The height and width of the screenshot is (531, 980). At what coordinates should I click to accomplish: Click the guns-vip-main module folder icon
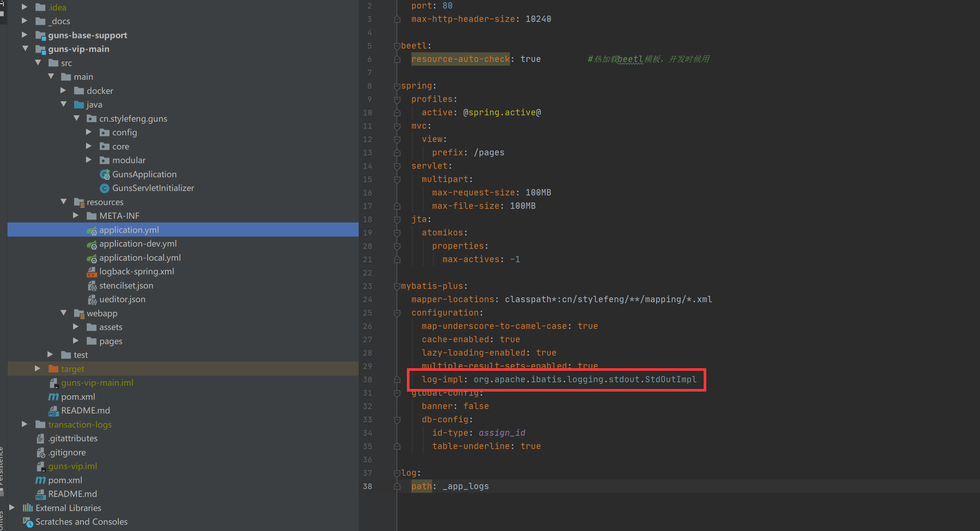tap(40, 49)
